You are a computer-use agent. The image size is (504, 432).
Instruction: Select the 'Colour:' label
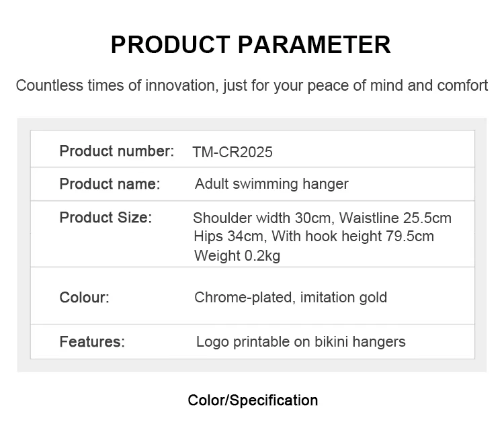click(x=84, y=298)
